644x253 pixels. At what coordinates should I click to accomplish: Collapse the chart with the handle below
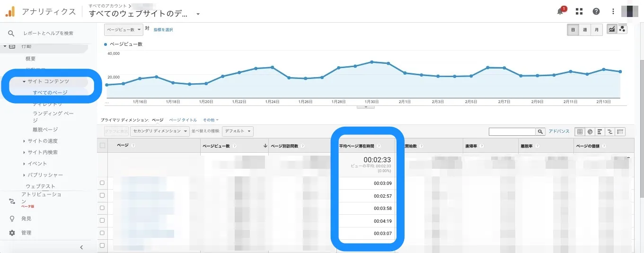[365, 107]
